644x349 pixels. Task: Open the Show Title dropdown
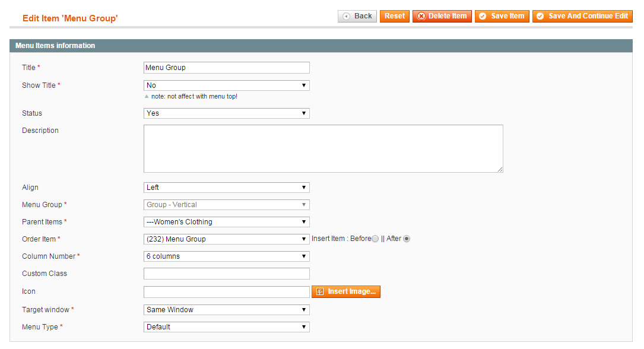click(226, 85)
